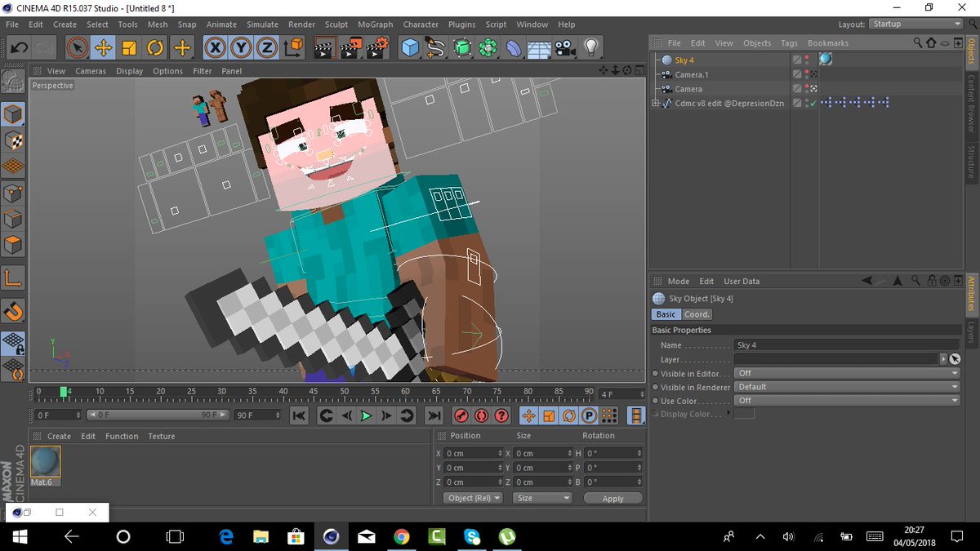This screenshot has width=980, height=551.
Task: Add a Cube primitive object
Action: (410, 47)
